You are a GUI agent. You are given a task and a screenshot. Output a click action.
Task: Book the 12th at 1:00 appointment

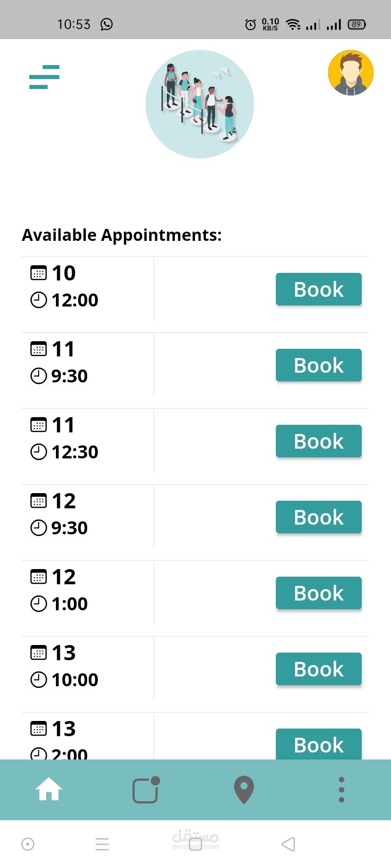coord(319,593)
